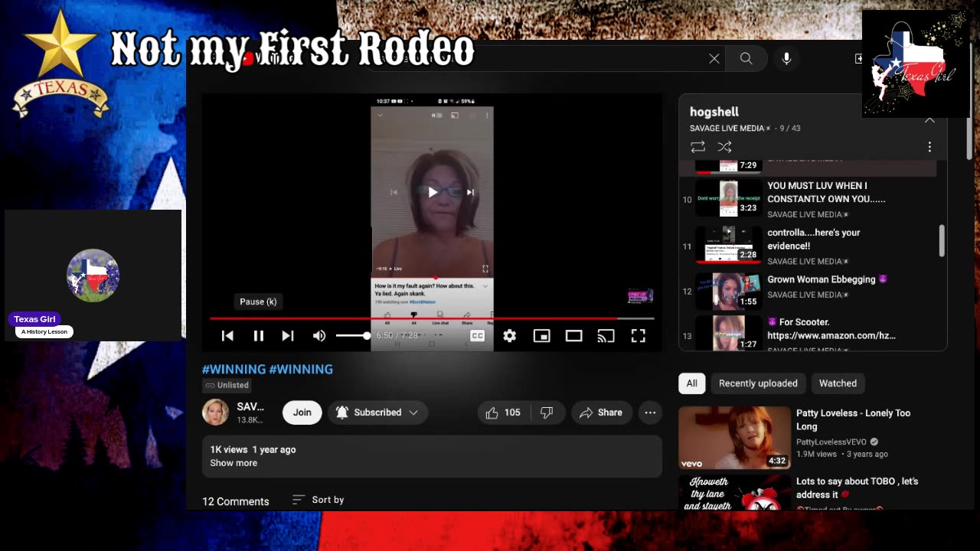Open the comments 'Sort by' menu
The image size is (980, 551).
(318, 500)
